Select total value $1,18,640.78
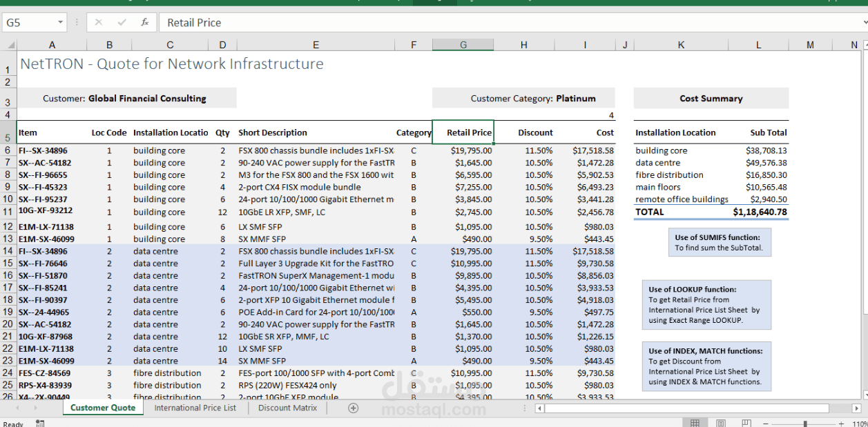The height and width of the screenshot is (427, 868). 759,212
